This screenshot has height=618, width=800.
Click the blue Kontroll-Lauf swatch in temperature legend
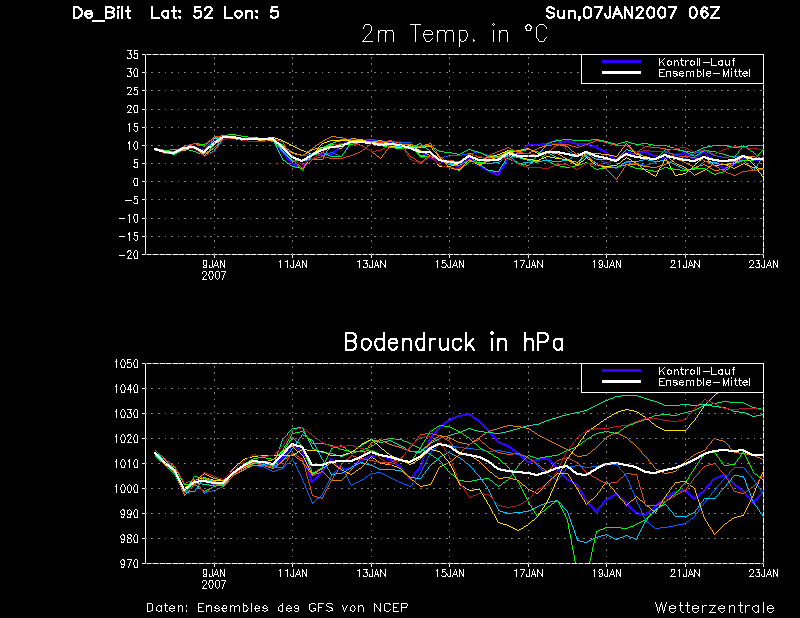coord(621,62)
